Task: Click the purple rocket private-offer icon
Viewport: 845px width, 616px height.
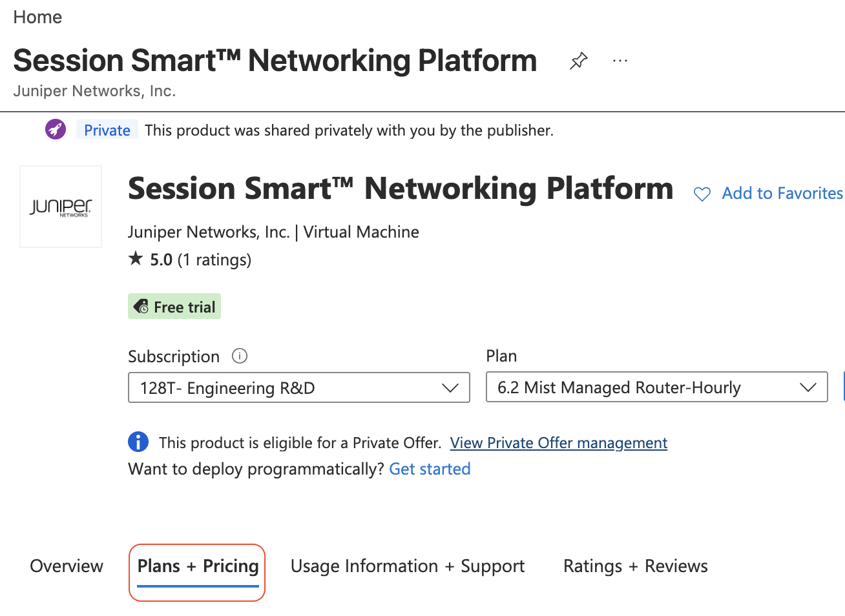Action: [x=56, y=130]
